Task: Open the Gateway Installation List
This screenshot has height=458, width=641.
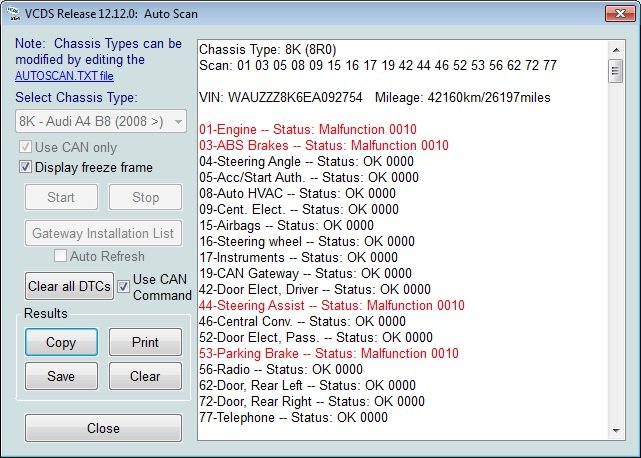Action: point(103,233)
